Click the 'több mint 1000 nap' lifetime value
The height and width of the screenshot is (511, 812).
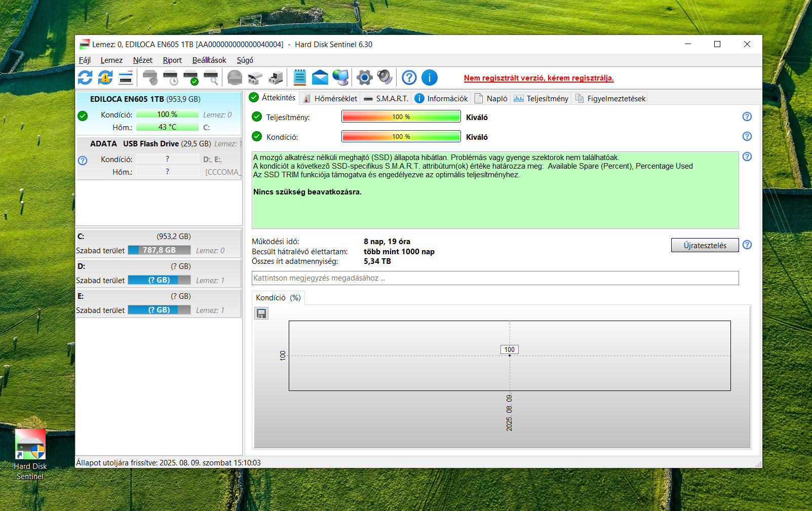point(399,252)
